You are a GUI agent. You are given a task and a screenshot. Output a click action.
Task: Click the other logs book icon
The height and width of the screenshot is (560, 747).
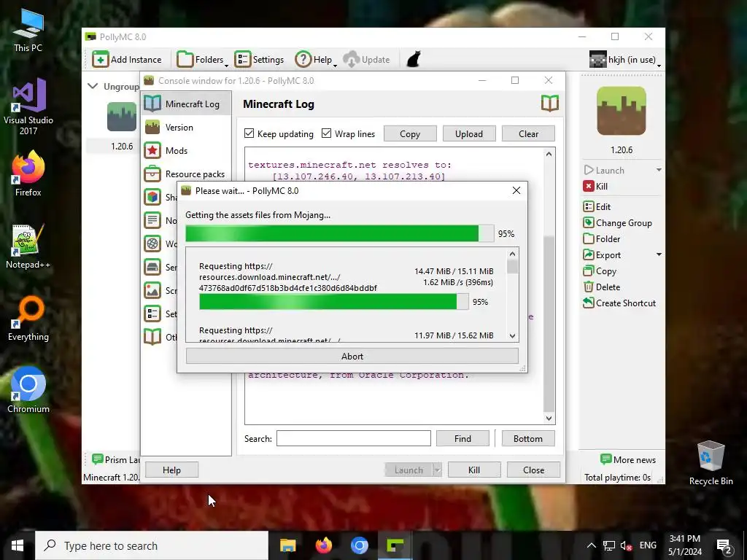tap(152, 337)
